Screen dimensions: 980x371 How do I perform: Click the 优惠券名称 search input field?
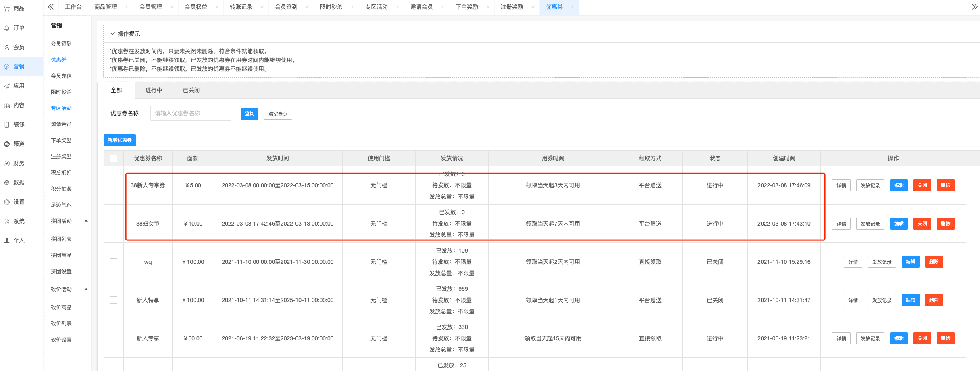point(190,113)
